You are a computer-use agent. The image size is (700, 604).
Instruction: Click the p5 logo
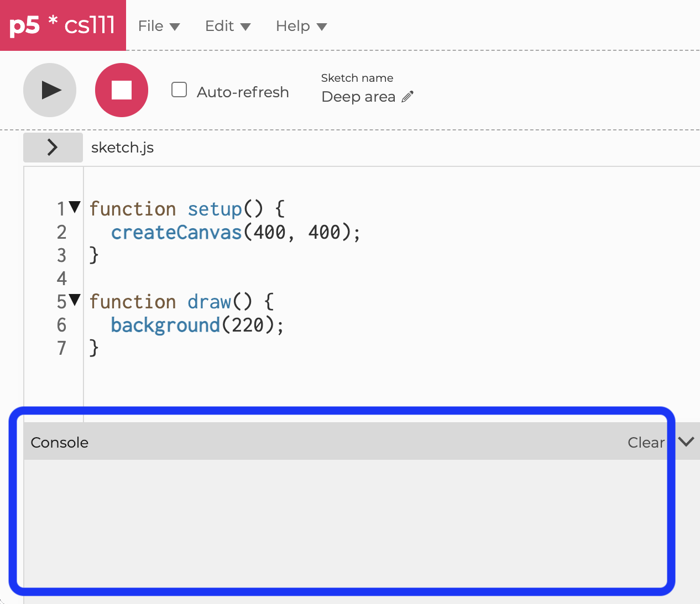[25, 25]
